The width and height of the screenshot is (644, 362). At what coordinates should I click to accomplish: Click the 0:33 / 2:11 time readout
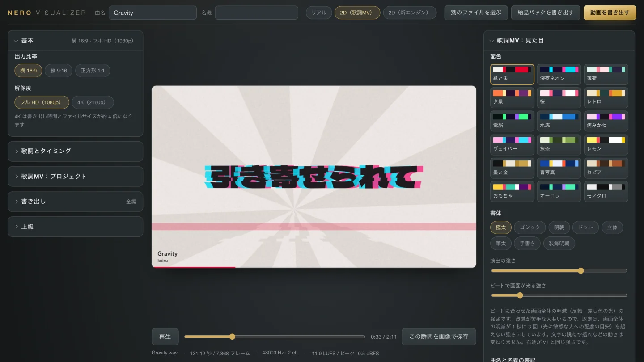point(384,337)
